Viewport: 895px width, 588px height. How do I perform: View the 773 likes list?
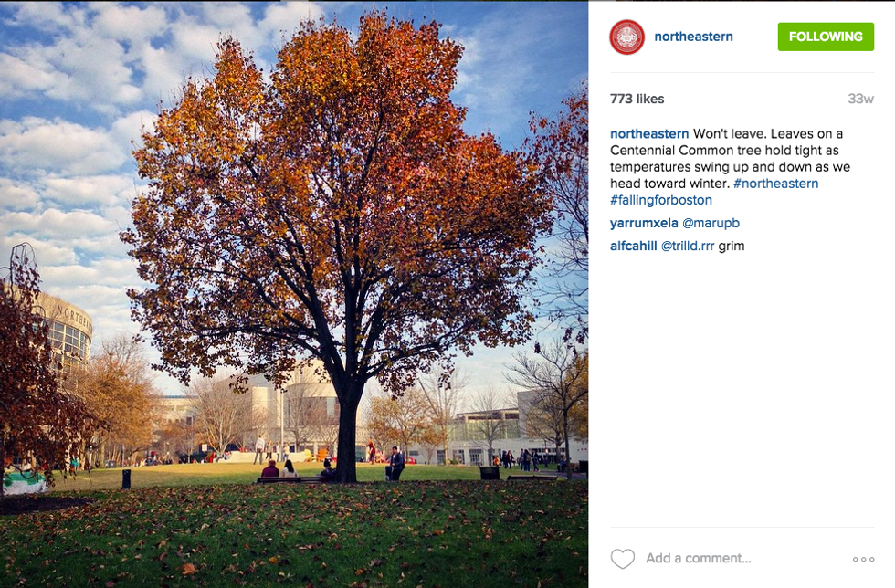637,99
